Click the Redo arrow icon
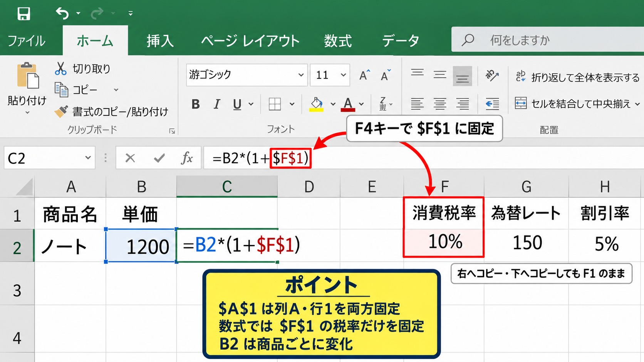 (97, 13)
